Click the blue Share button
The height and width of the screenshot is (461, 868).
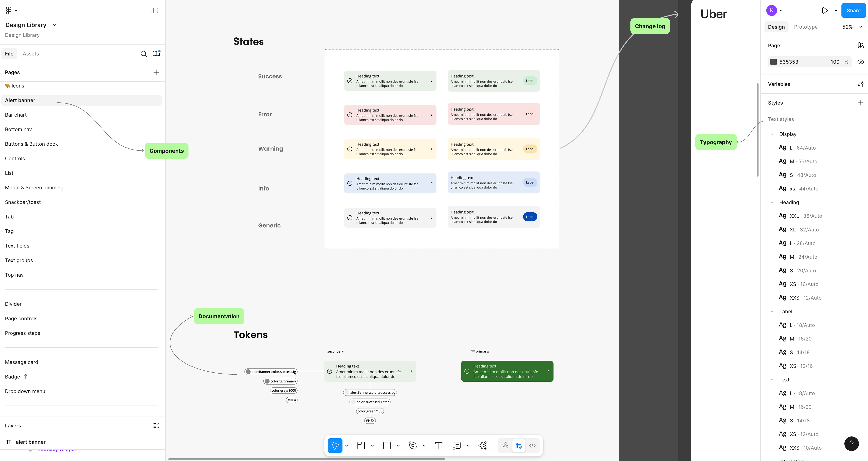[x=853, y=10]
